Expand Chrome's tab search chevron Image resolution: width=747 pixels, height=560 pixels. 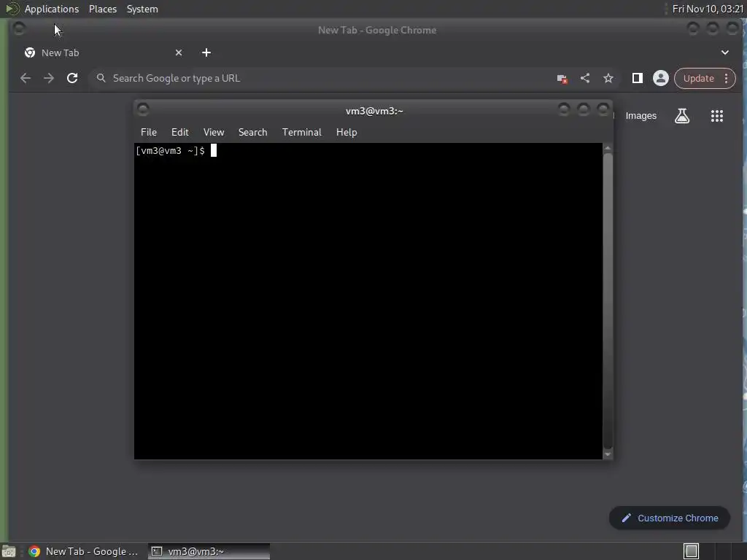coord(724,52)
